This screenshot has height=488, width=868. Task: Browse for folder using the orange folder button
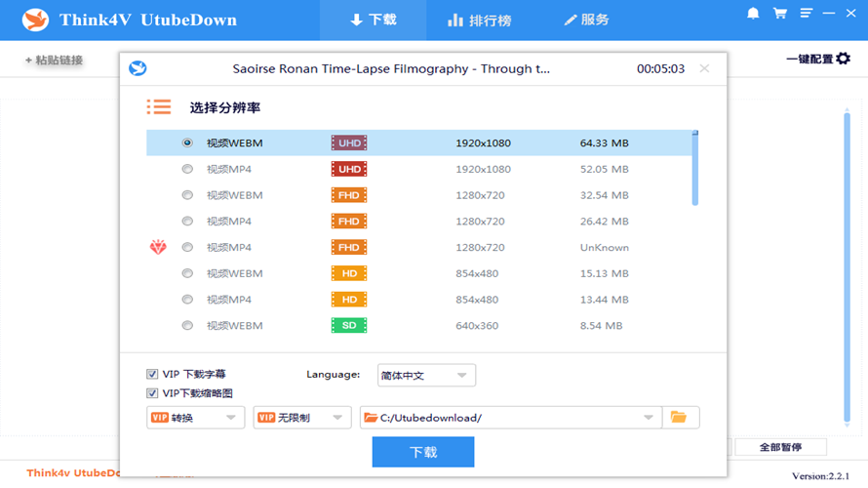pos(681,417)
